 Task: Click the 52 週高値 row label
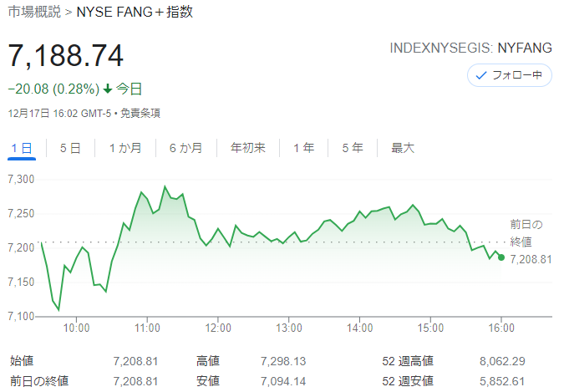(408, 361)
